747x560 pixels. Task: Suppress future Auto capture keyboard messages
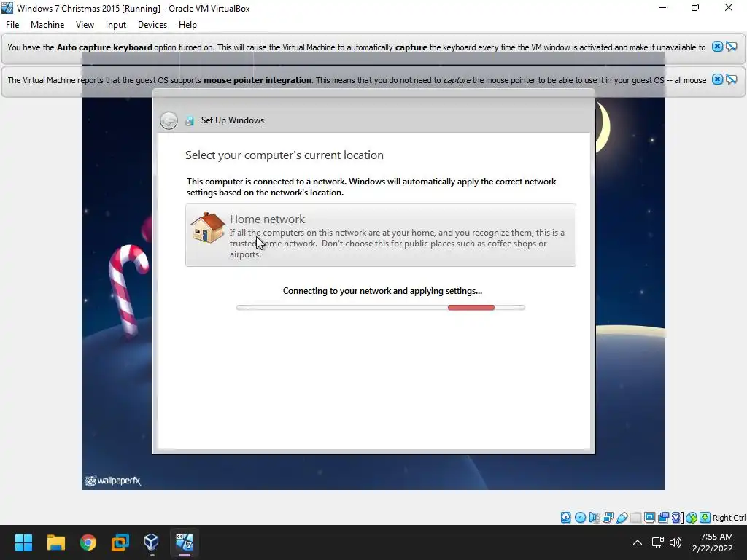[x=731, y=47]
